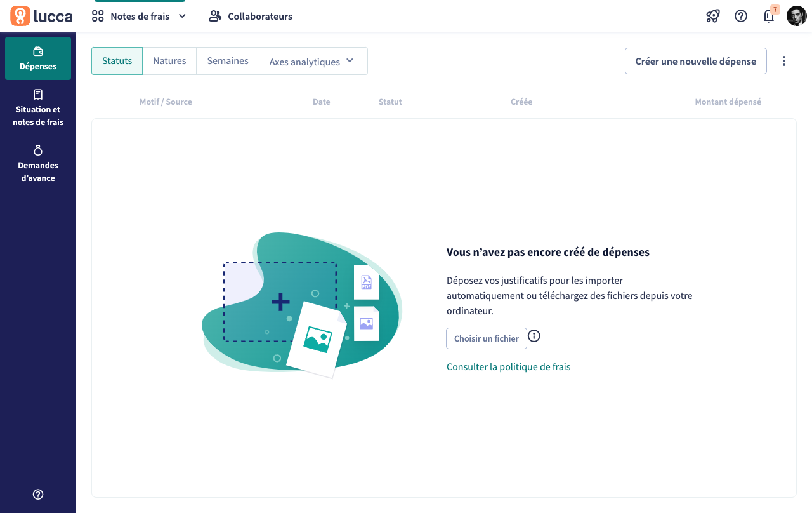Switch to the Natures tab
This screenshot has width=812, height=513.
169,61
